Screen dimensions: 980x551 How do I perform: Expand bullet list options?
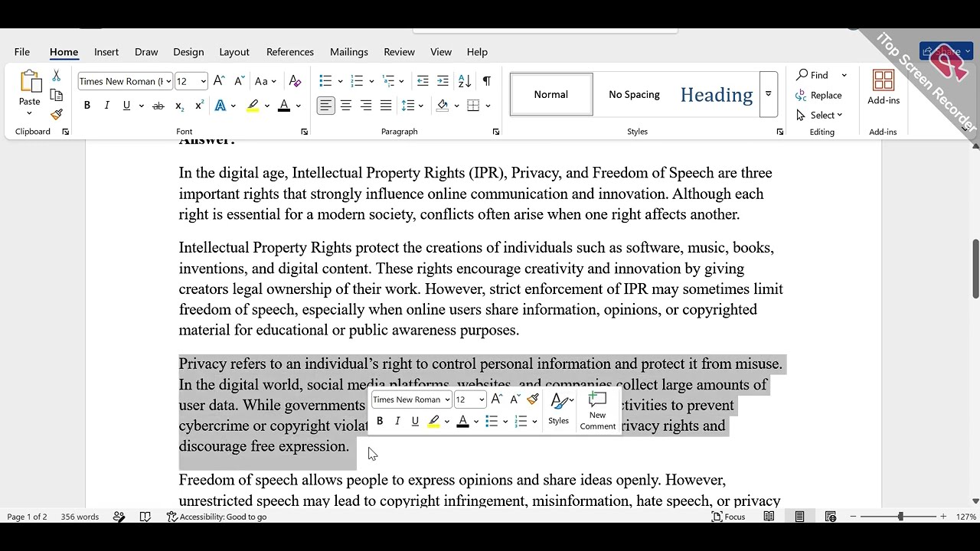(340, 81)
